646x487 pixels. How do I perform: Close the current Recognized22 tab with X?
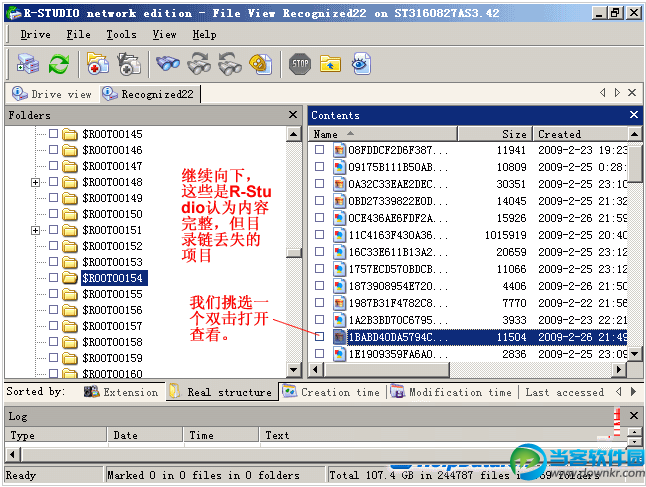click(632, 93)
